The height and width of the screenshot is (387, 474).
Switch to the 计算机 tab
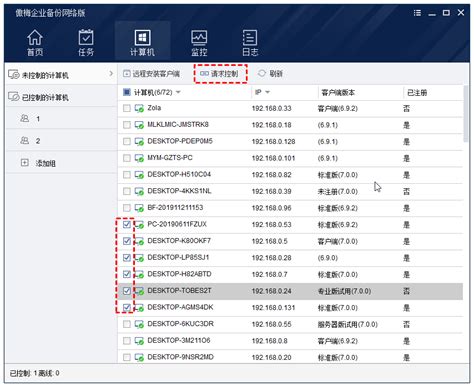pyautogui.click(x=142, y=42)
